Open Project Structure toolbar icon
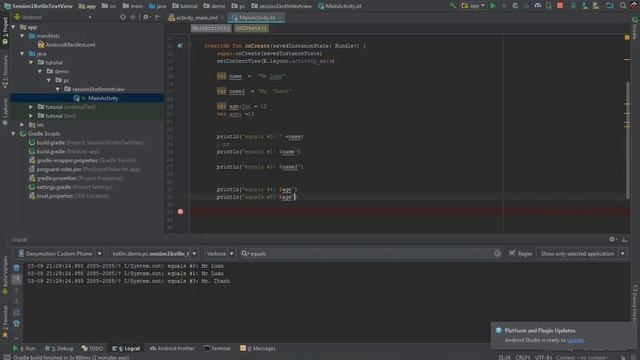The image size is (640, 360). [x=609, y=6]
